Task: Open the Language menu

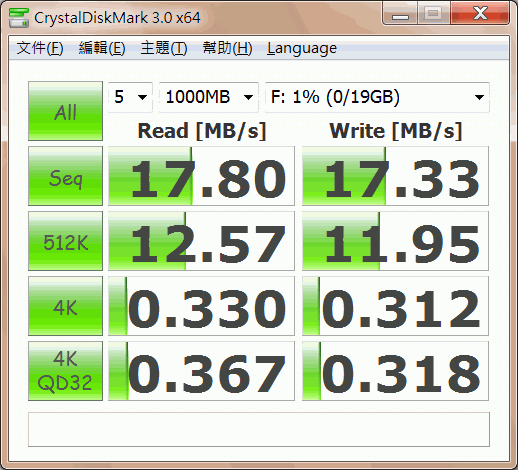Action: click(302, 48)
